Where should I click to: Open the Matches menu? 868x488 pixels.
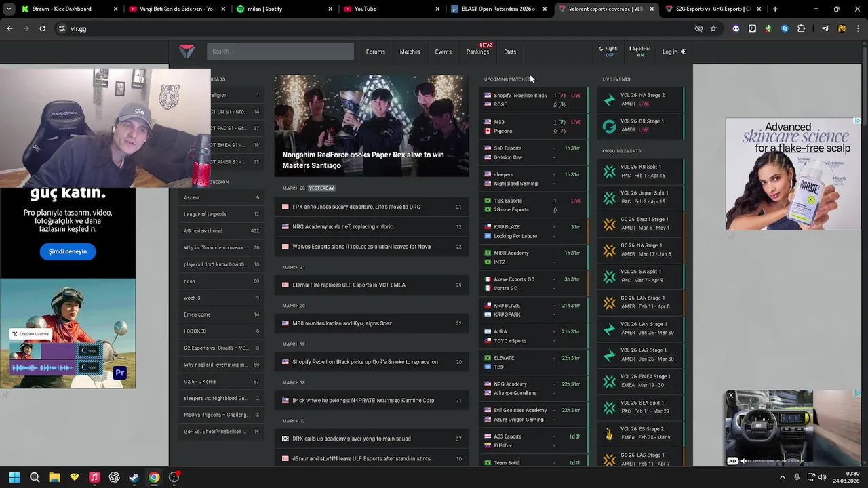tap(410, 52)
